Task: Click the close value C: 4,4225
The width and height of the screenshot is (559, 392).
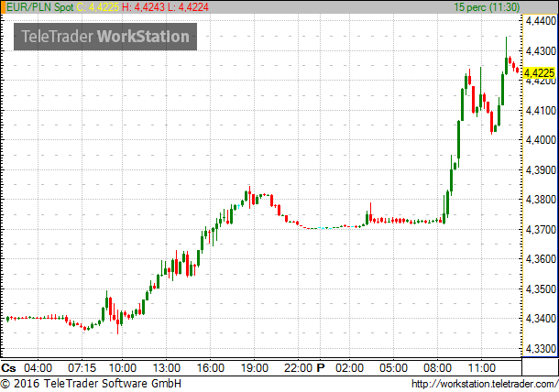Action: coord(97,7)
